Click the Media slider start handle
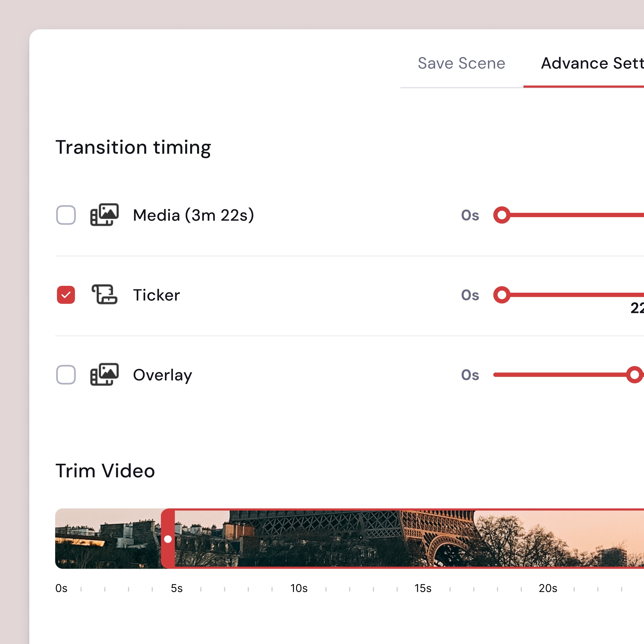644x644 pixels. click(x=502, y=215)
